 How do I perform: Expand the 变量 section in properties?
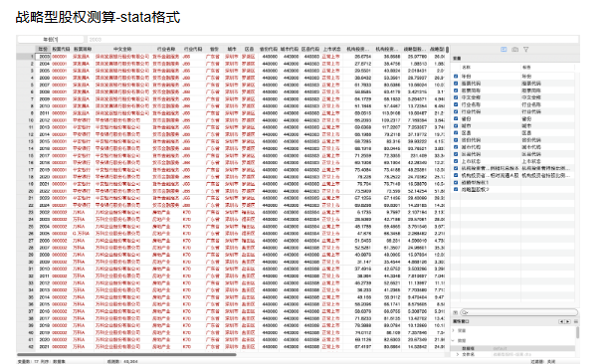point(454,330)
